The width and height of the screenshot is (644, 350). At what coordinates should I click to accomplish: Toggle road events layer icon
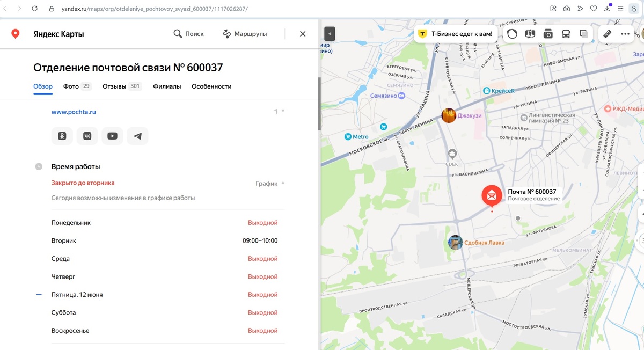click(x=530, y=34)
